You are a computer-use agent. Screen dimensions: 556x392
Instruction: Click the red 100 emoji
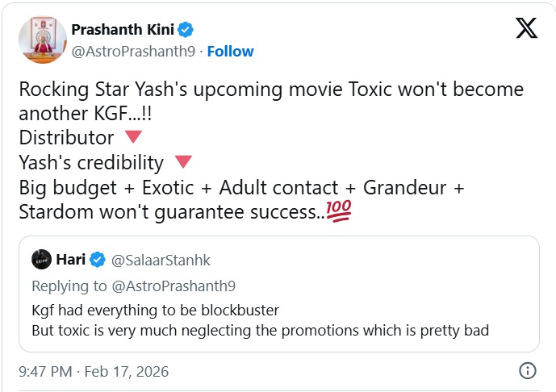(338, 212)
